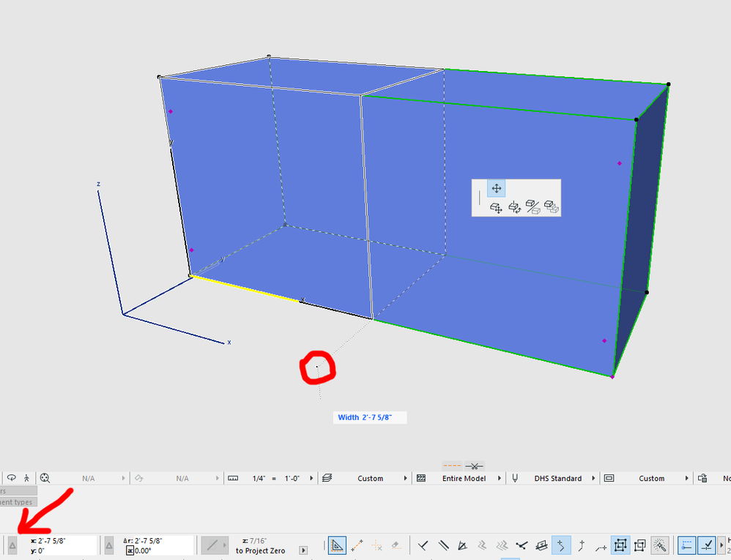Activate the Mirror morph pet palette icon
The image size is (731, 560).
533,209
